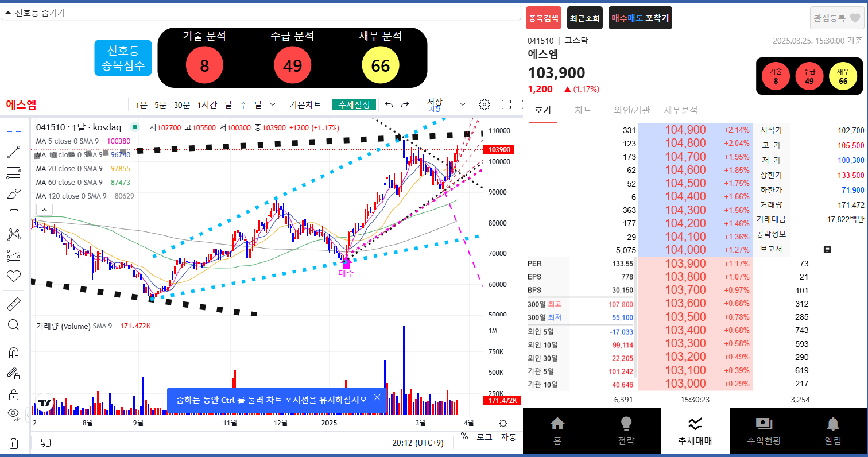868x457 pixels.
Task: Click the TradingView logo on chart
Action: [x=44, y=402]
